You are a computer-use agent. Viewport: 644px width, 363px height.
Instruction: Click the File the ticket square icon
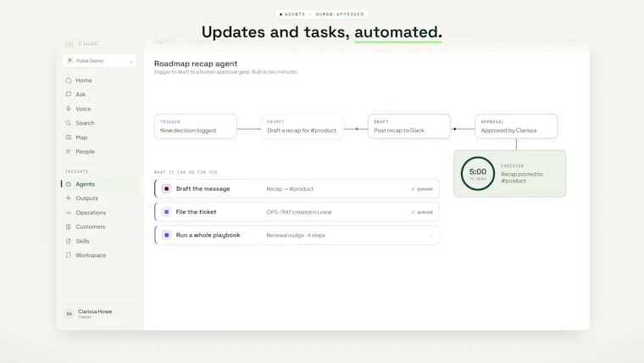[x=166, y=212]
